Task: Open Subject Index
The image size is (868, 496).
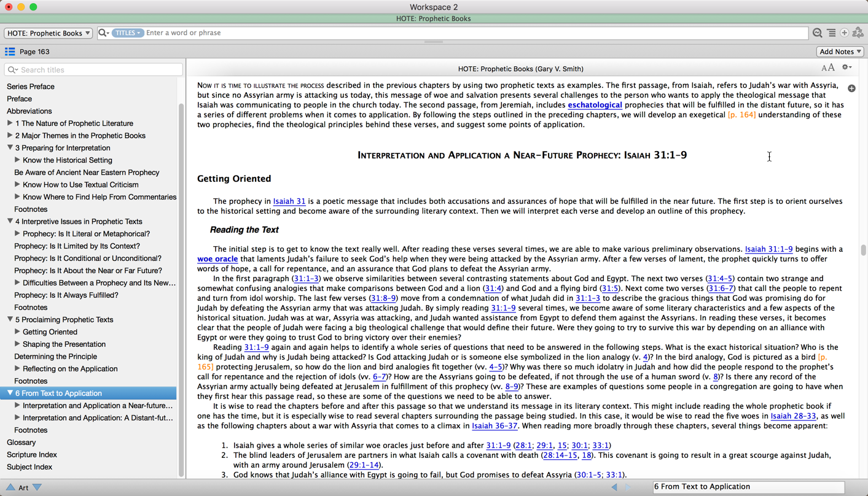Action: click(29, 467)
